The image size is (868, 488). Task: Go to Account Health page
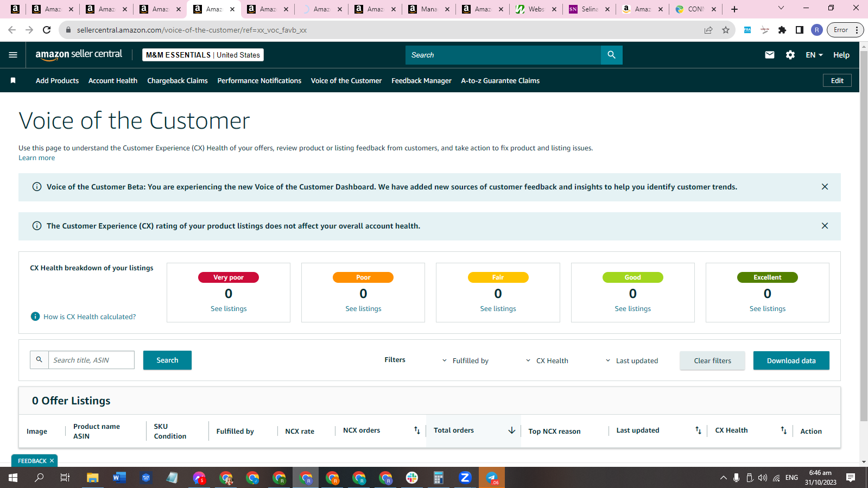[113, 80]
